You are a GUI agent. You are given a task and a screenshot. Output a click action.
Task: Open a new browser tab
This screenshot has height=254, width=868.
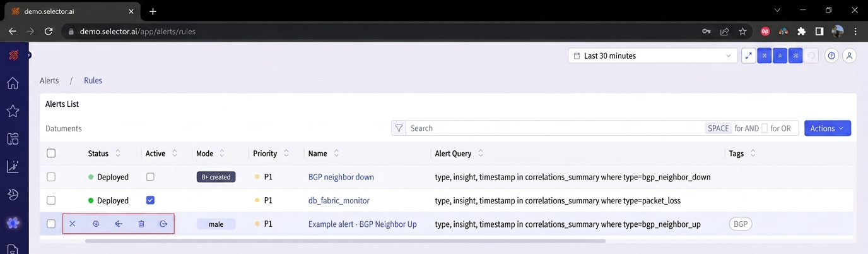(x=153, y=11)
